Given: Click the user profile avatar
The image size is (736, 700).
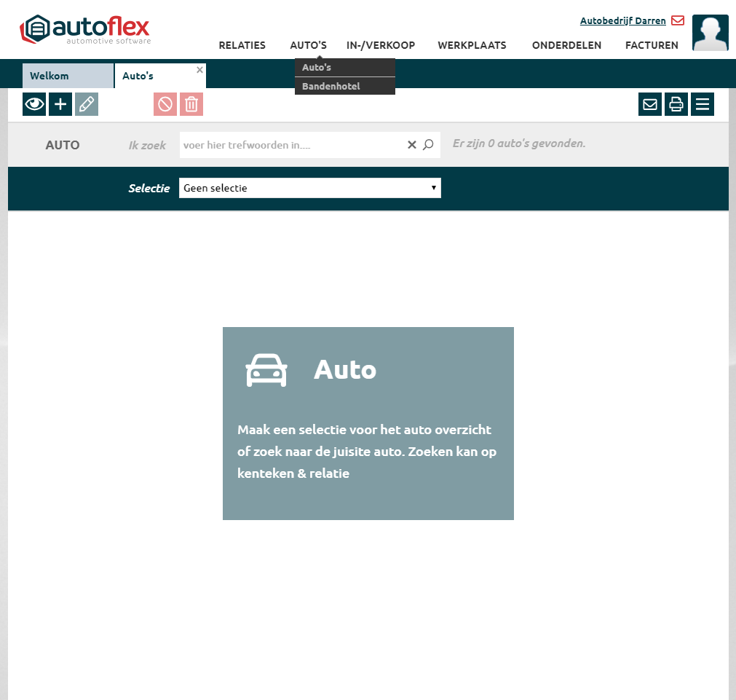Looking at the screenshot, I should pos(710,33).
